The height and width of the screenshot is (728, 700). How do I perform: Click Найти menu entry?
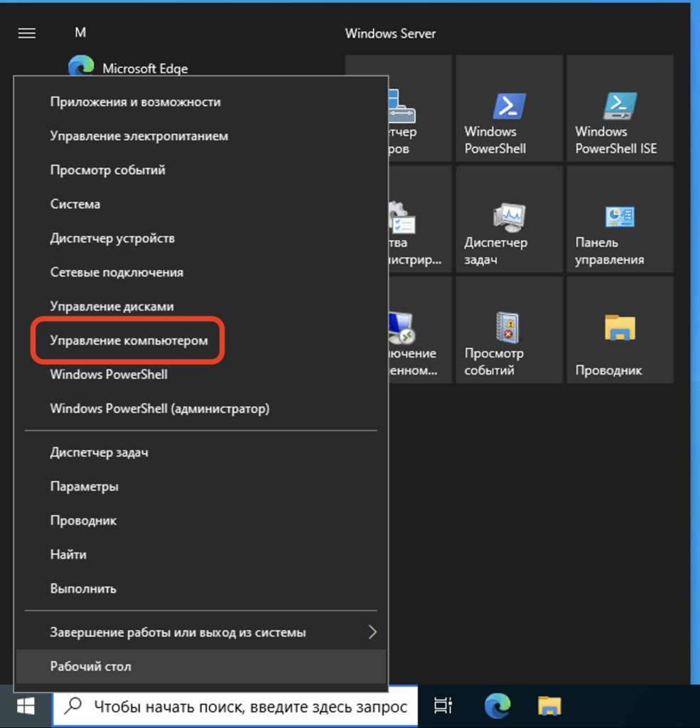tap(201, 555)
